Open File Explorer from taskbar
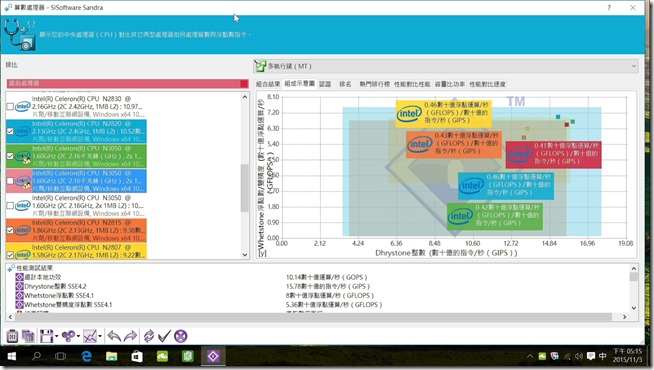 coord(111,356)
